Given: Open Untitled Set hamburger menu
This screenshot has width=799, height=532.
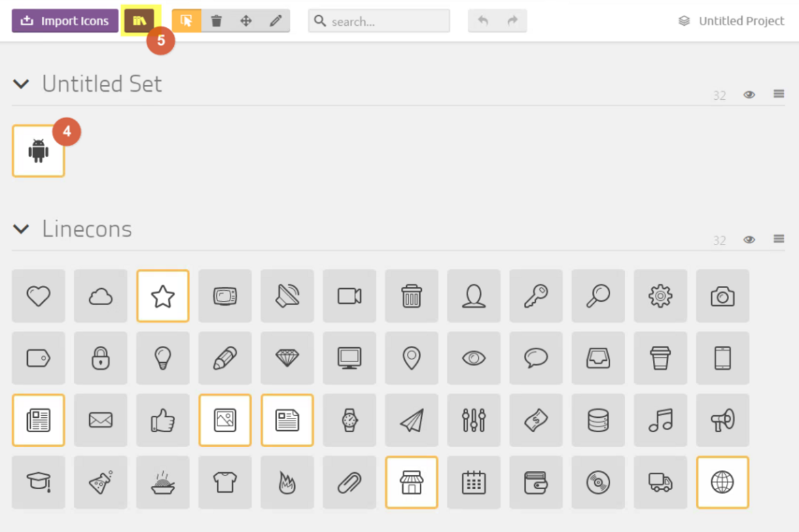Looking at the screenshot, I should click(x=779, y=94).
